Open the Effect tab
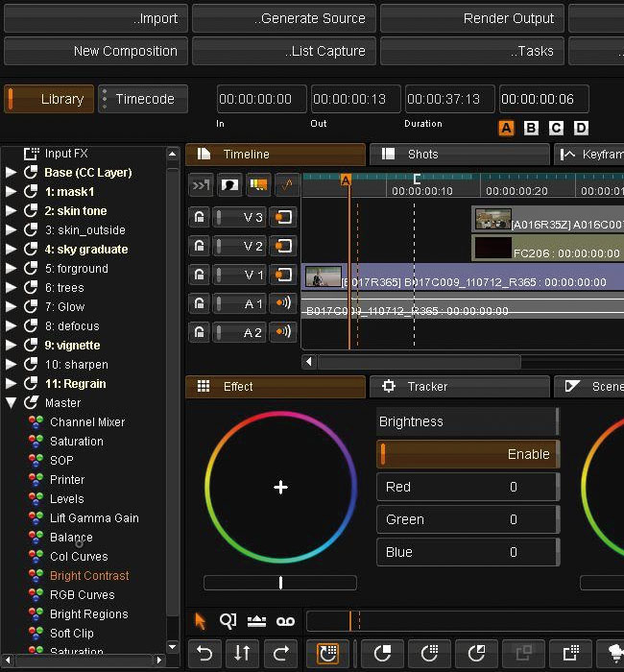Screen dimensions: 624x672 [x=276, y=387]
